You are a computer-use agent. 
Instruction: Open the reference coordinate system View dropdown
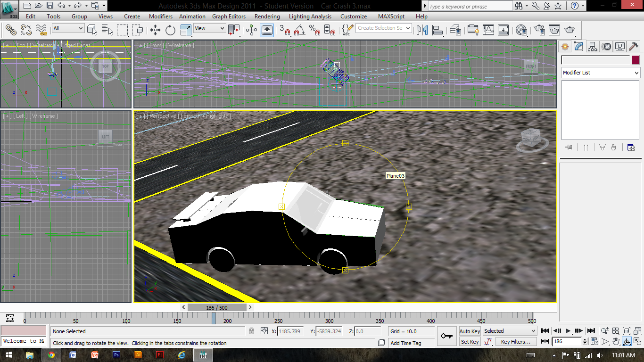pyautogui.click(x=210, y=28)
